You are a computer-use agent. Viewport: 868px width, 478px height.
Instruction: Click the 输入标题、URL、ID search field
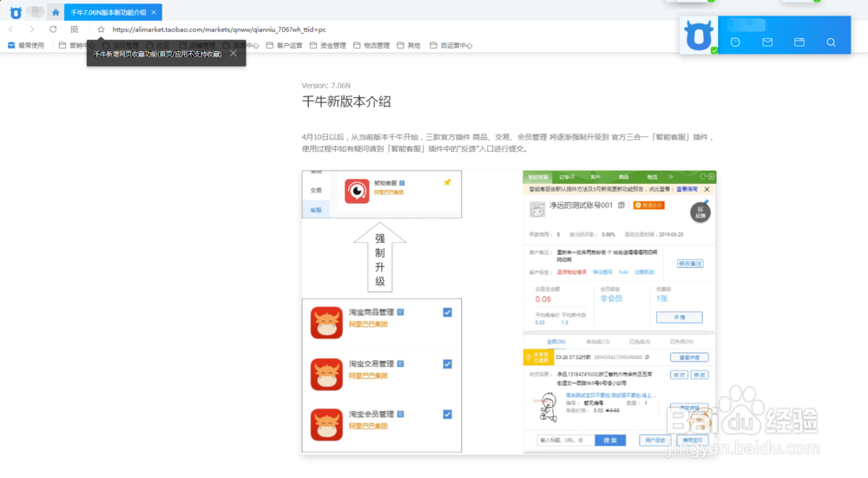(566, 441)
